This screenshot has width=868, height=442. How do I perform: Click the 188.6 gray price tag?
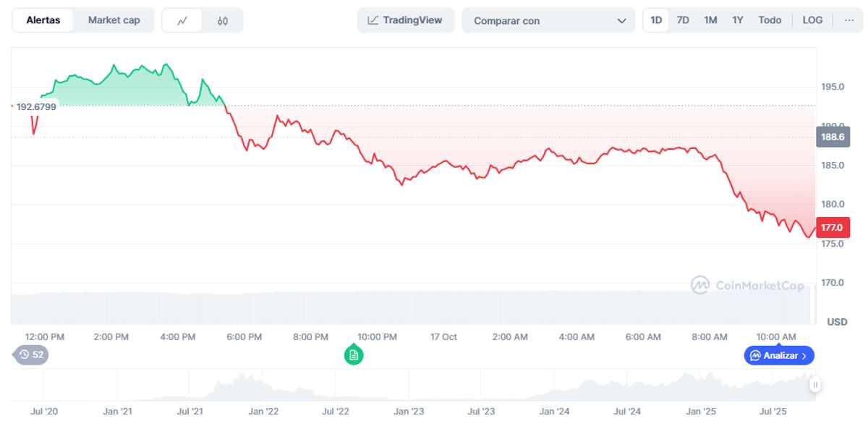coord(833,136)
